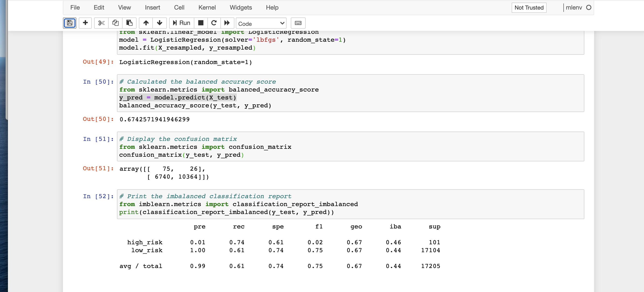Move selected cell up with arrow icon
Screen dimensions: 644x292
click(146, 23)
